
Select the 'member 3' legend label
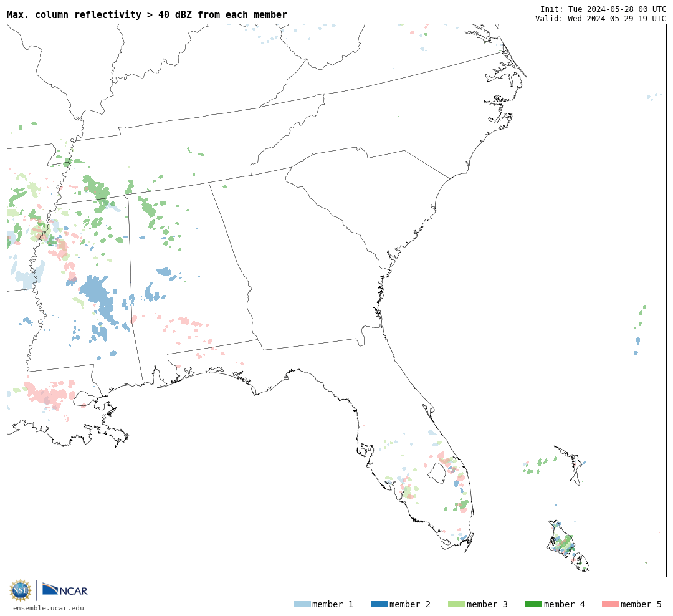pos(487,604)
